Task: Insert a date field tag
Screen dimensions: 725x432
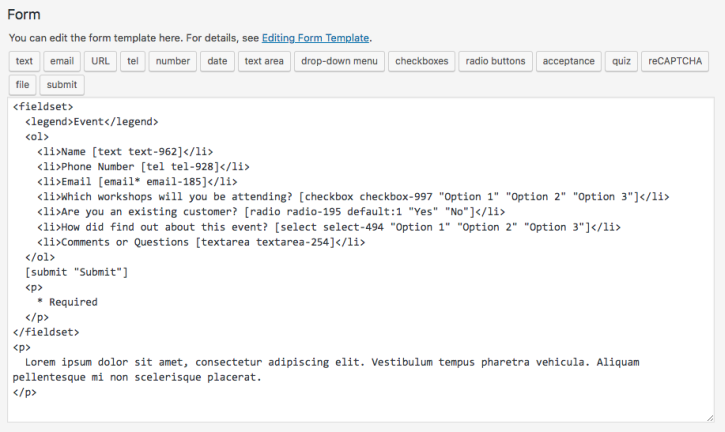Action: tap(217, 61)
